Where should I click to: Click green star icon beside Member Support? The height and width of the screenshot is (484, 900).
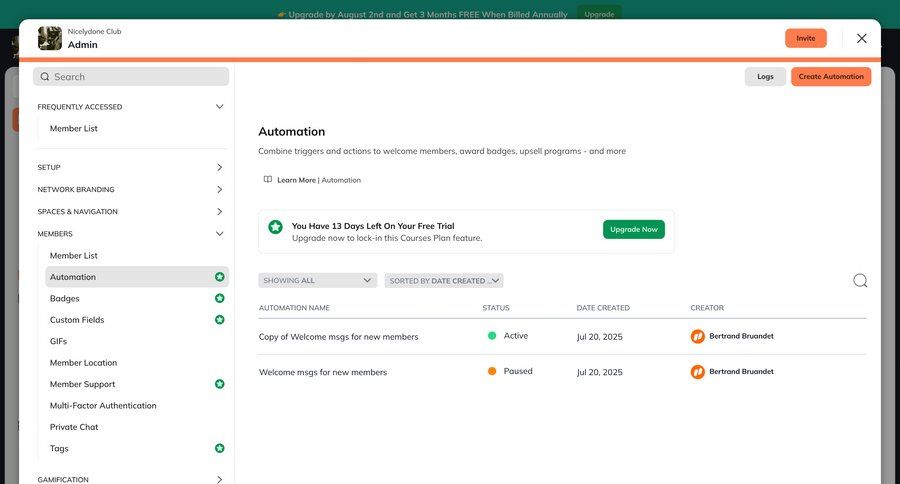pos(219,384)
